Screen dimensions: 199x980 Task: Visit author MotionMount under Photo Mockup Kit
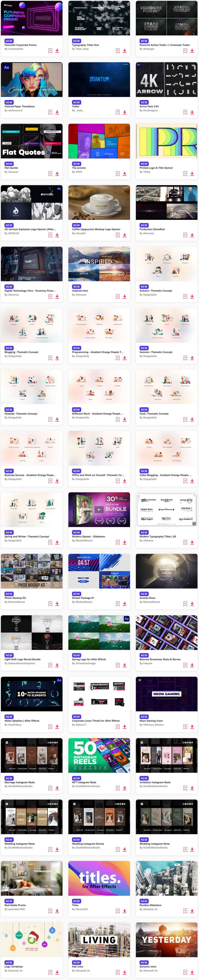[16, 602]
